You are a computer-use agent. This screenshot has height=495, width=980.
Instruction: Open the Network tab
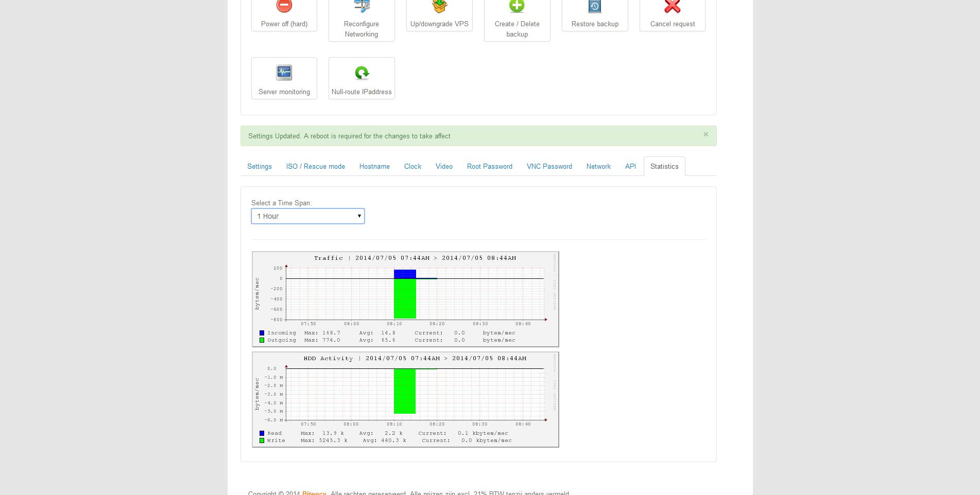[598, 167]
